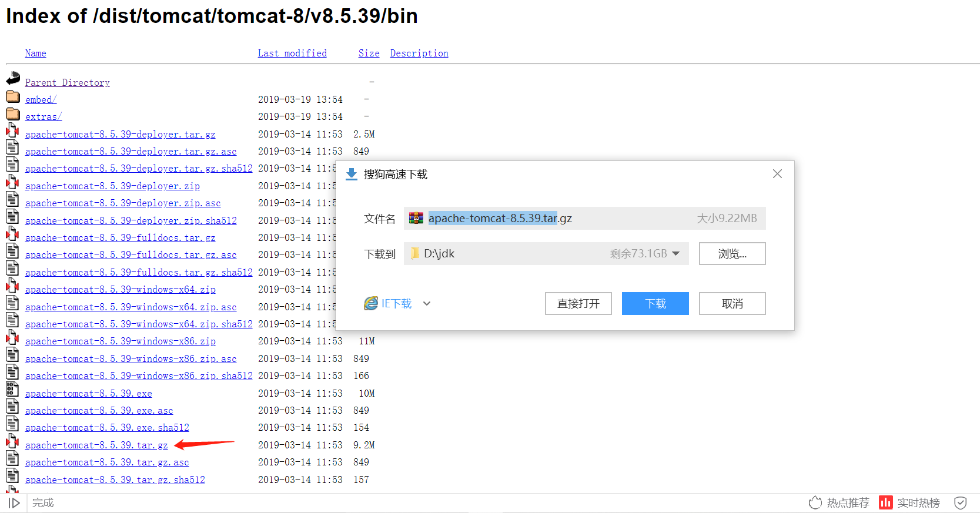Open the windows-x64.zip.asc link

[x=131, y=307]
